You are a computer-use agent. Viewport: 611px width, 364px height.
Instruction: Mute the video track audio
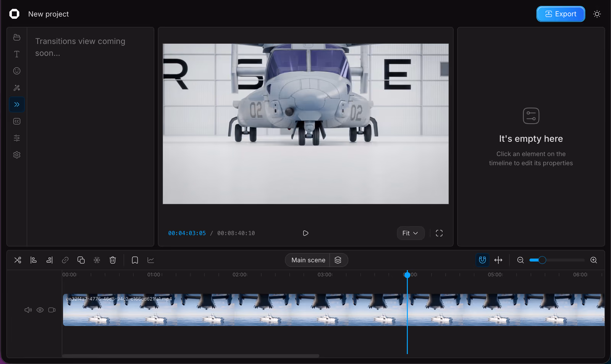(28, 310)
